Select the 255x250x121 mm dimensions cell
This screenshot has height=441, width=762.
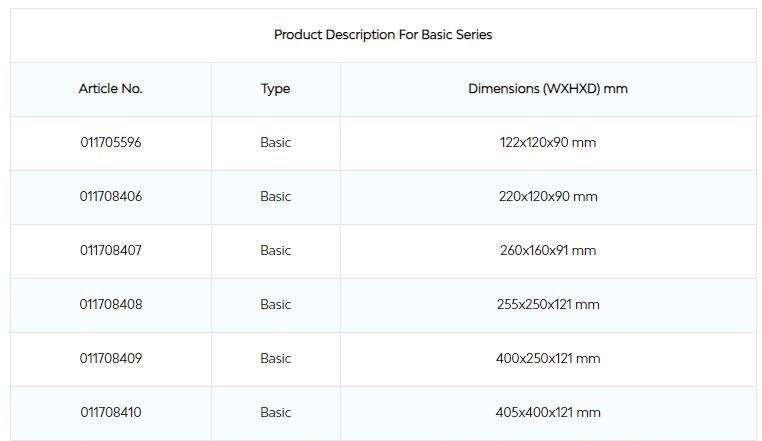[x=548, y=305]
